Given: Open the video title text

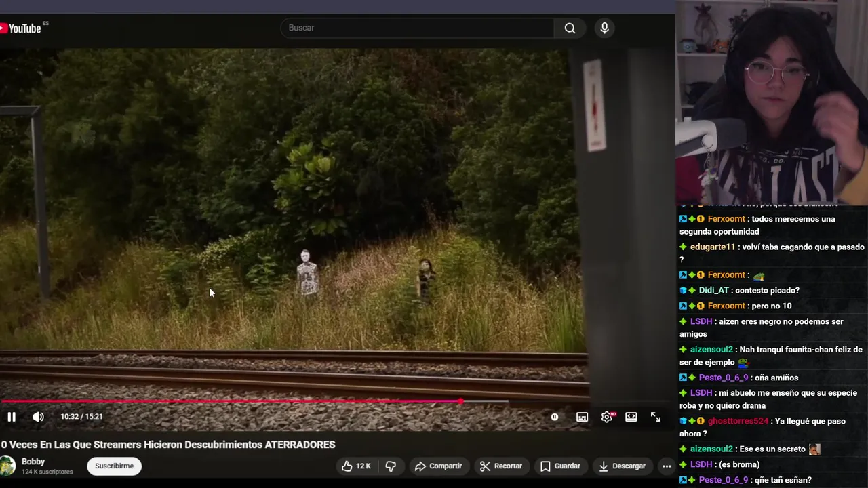Looking at the screenshot, I should tap(168, 445).
